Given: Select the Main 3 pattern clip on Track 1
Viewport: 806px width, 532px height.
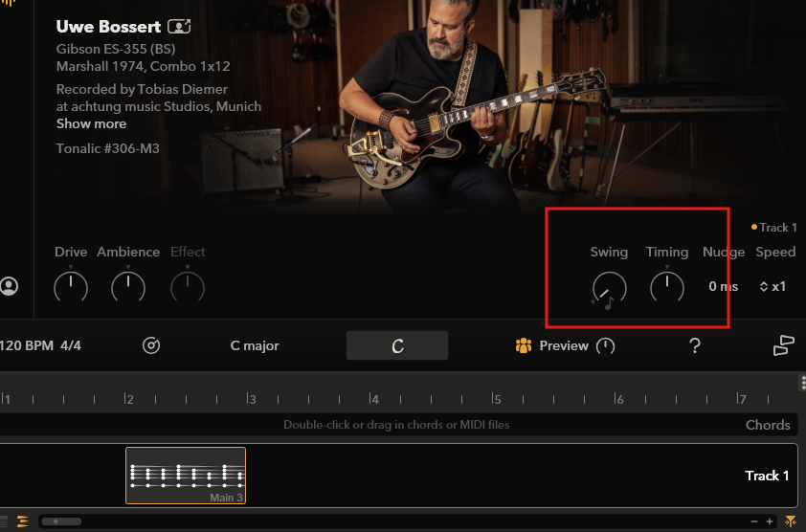Looking at the screenshot, I should [186, 475].
